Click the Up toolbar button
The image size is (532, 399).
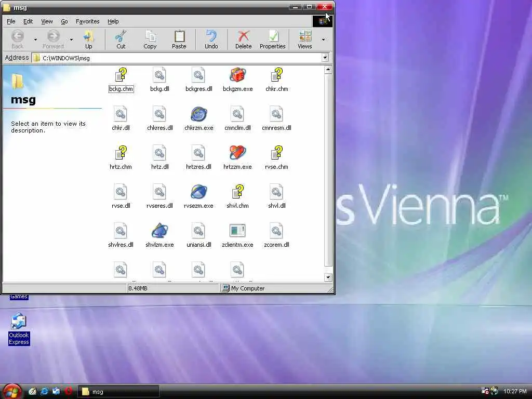click(88, 39)
